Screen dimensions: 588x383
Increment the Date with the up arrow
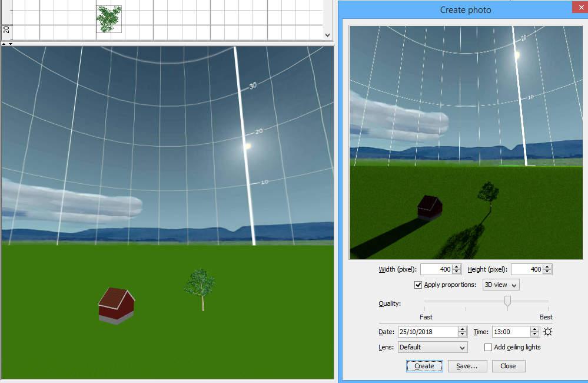462,329
